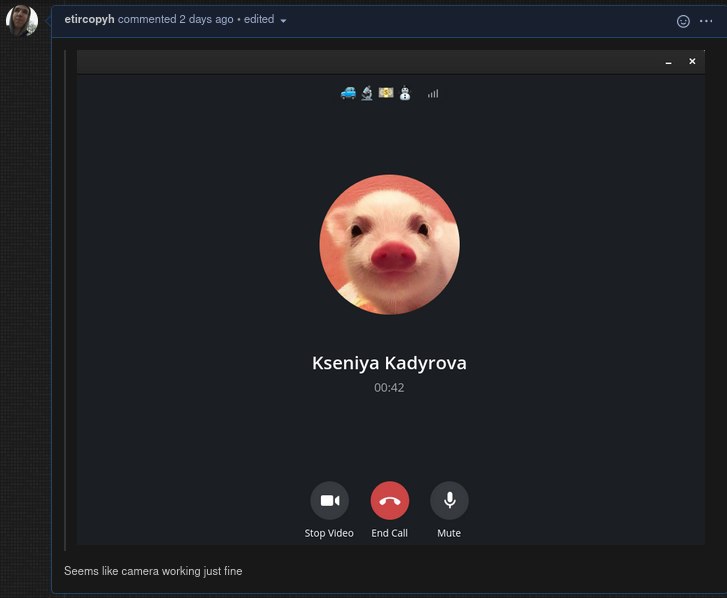Image resolution: width=727 pixels, height=598 pixels.
Task: Click the Stop Video camera button
Action: [329, 500]
